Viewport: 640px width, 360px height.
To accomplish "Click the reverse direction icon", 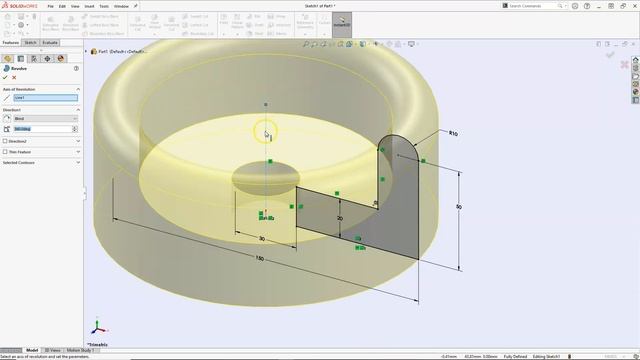I will (7, 118).
